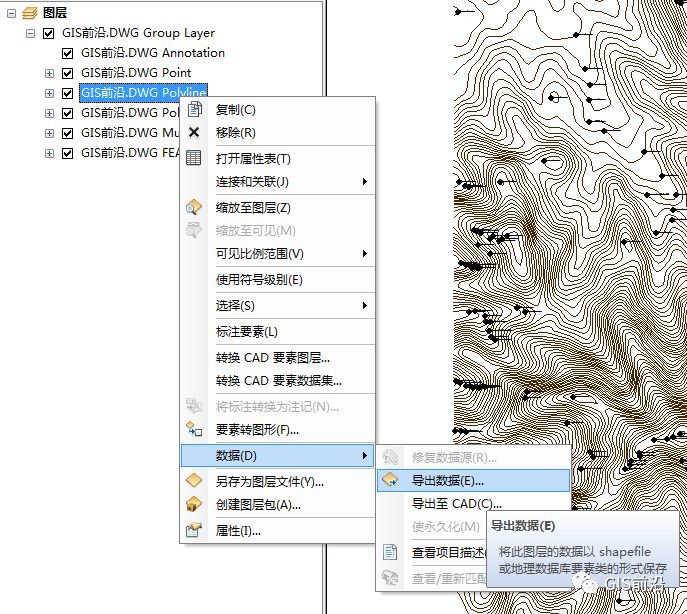Choose 转换 CAD 要素图层...
Image resolution: width=687 pixels, height=614 pixels.
point(278,358)
